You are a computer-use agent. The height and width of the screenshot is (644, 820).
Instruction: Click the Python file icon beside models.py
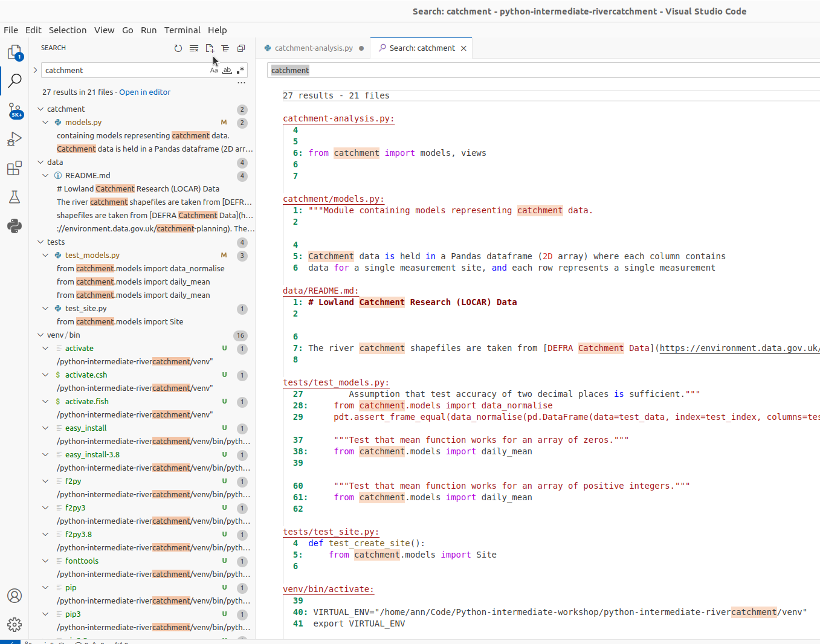coord(58,122)
